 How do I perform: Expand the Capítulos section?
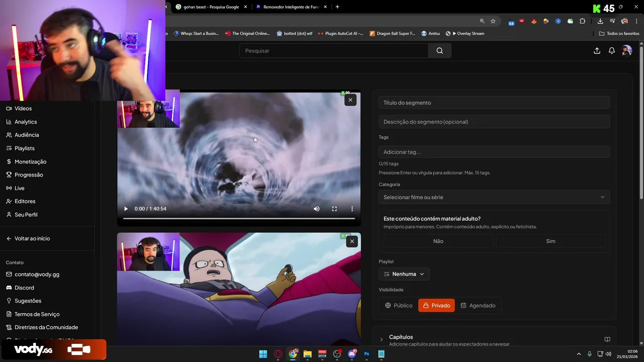[381, 340]
